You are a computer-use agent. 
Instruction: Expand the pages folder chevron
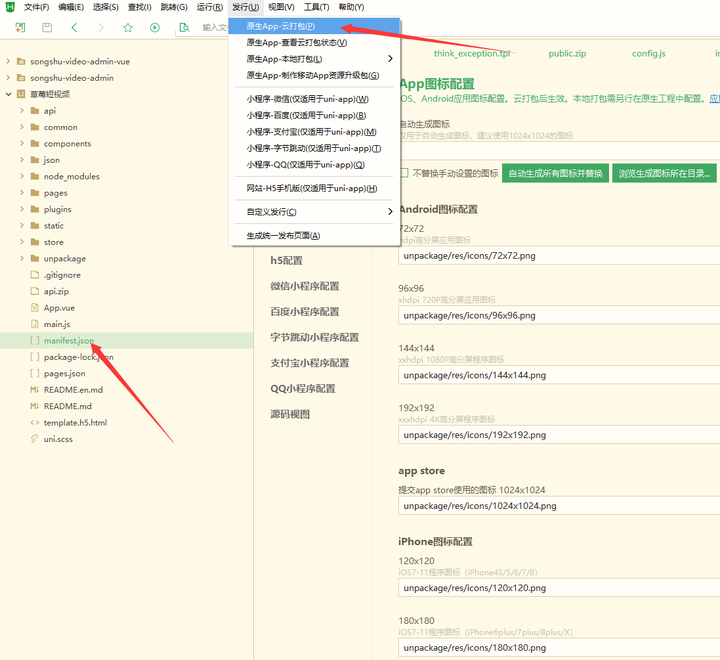[22, 192]
